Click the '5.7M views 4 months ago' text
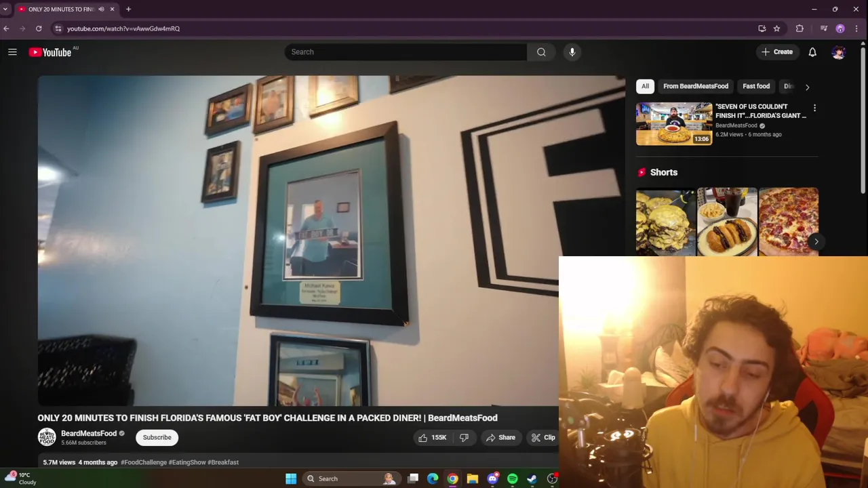 click(x=80, y=462)
